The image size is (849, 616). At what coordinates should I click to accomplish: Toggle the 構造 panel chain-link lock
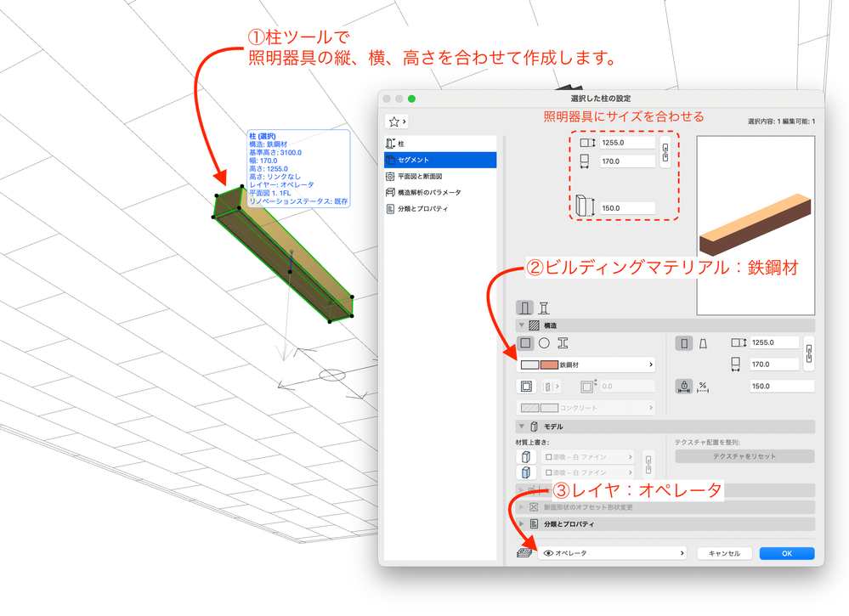(809, 353)
